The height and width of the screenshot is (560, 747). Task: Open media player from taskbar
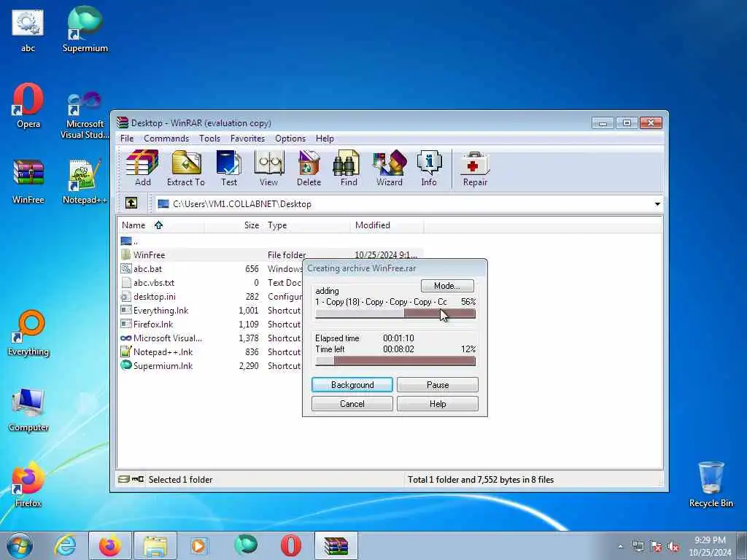pos(199,545)
